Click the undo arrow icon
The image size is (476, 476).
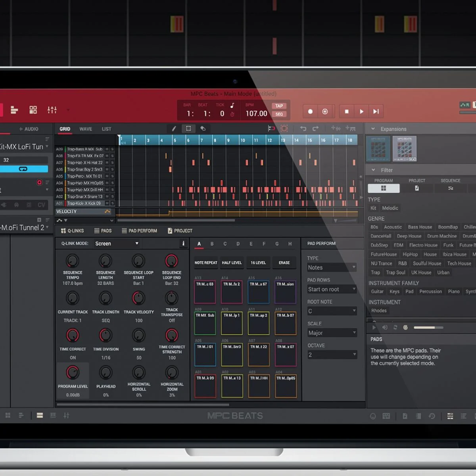coord(303,129)
